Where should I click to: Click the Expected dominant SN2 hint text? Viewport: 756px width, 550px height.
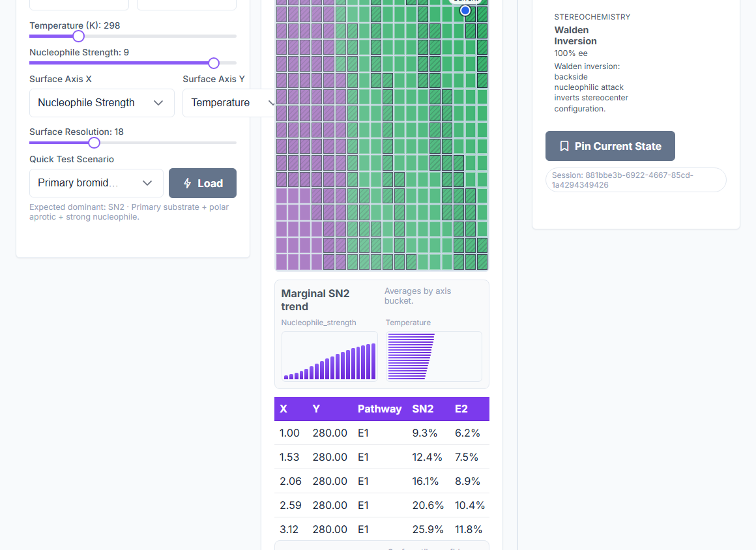[129, 212]
